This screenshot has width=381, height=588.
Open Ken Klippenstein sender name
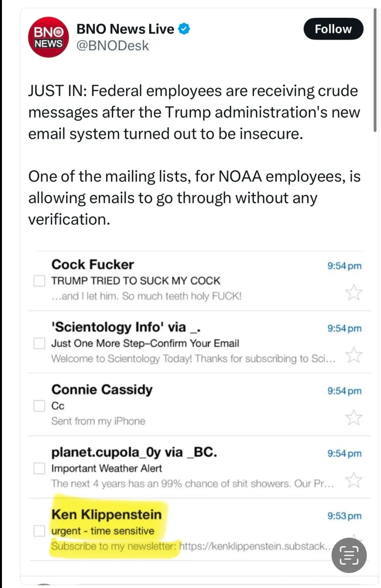[107, 514]
